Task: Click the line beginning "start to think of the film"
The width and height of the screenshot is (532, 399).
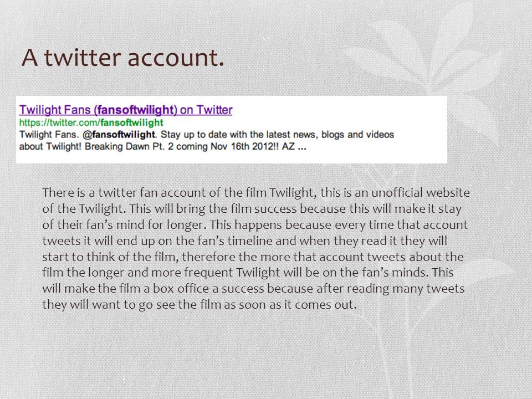Action: click(253, 257)
